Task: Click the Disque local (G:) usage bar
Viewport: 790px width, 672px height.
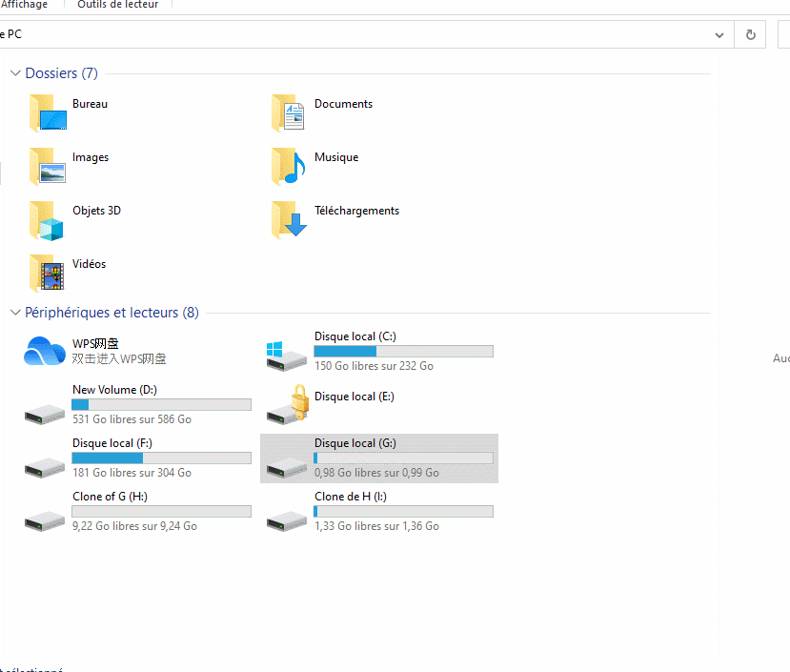Action: pyautogui.click(x=403, y=458)
